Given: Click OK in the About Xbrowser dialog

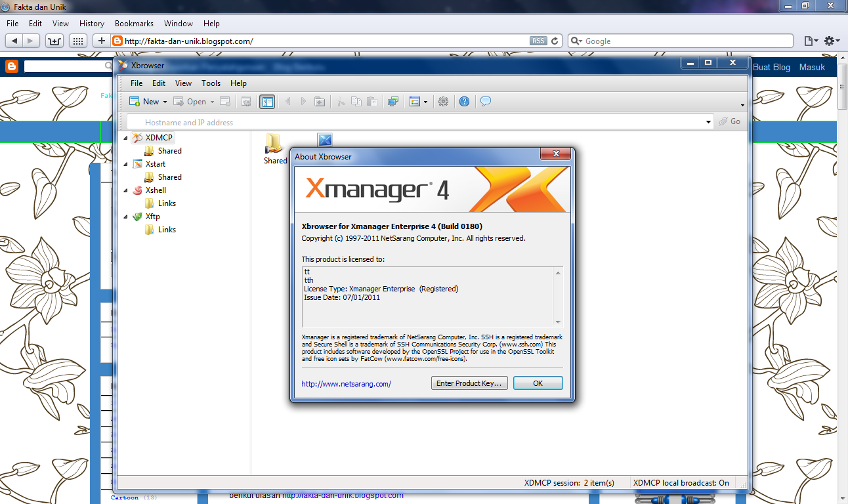Looking at the screenshot, I should coord(538,383).
